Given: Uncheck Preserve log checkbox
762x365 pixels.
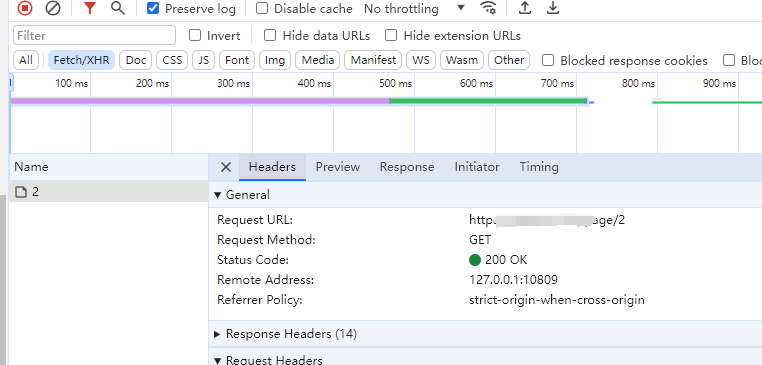Looking at the screenshot, I should (x=153, y=8).
